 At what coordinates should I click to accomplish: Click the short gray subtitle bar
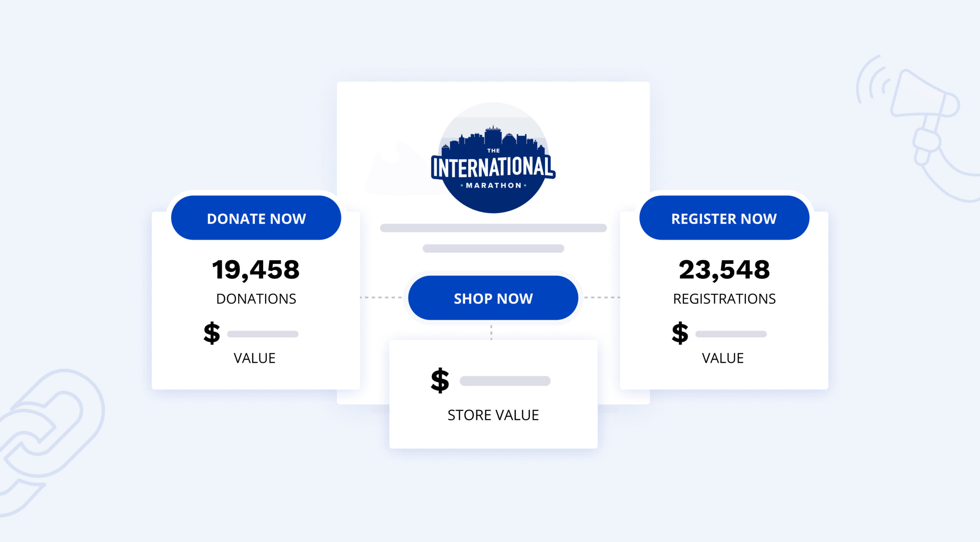pos(493,248)
